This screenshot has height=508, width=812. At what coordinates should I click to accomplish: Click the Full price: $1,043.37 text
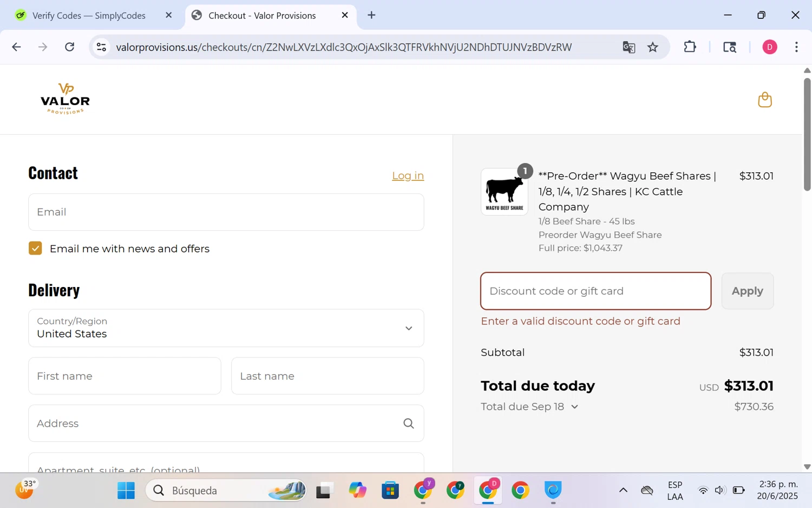pos(580,248)
